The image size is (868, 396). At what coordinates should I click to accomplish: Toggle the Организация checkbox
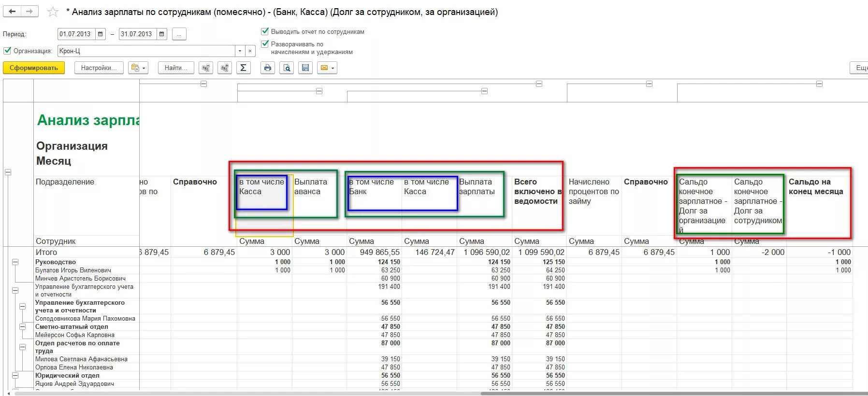click(x=7, y=51)
